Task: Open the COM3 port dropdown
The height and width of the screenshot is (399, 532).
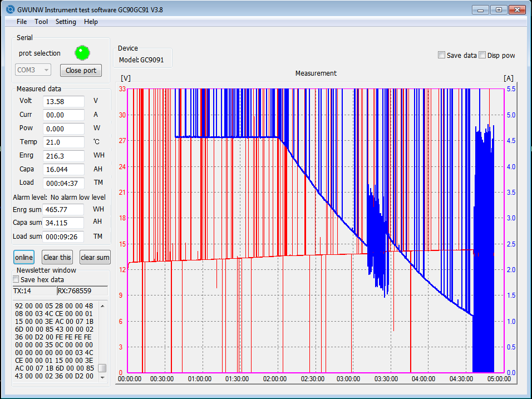Action: 33,70
